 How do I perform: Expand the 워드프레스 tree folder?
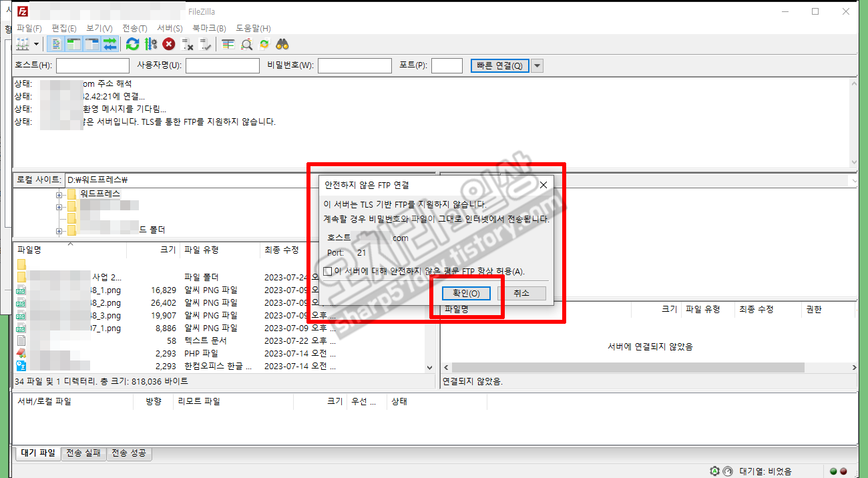coord(59,194)
